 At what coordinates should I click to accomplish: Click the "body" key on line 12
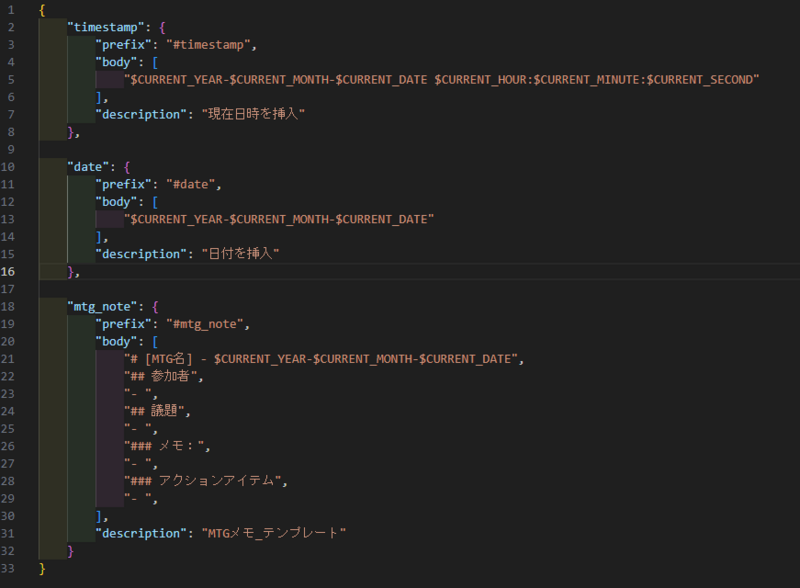pos(116,202)
